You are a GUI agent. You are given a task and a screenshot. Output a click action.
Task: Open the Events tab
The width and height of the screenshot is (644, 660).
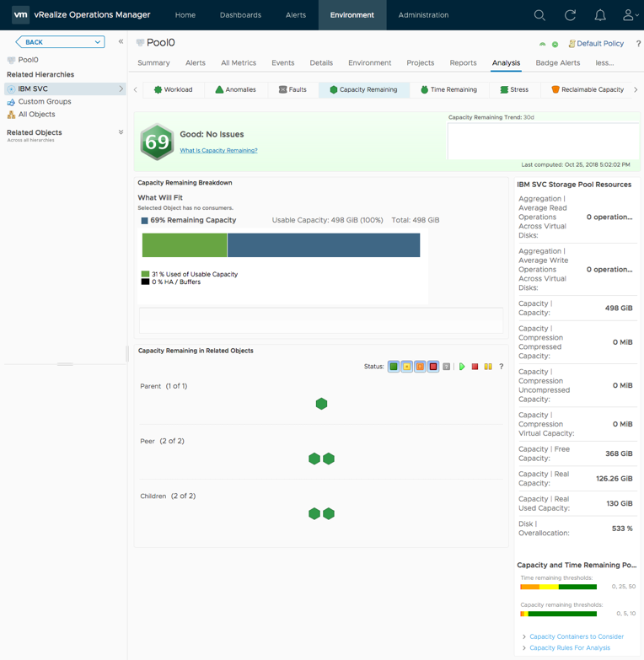[x=283, y=62]
